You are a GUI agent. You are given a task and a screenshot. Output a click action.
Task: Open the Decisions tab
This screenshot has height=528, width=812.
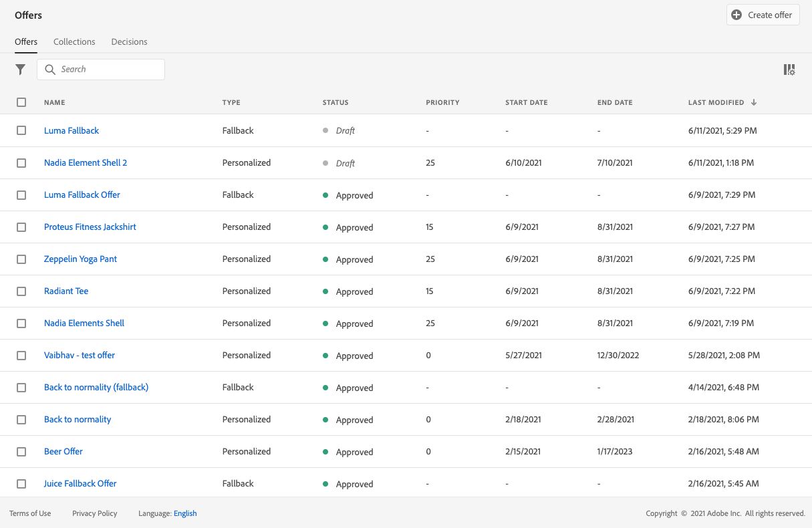click(x=129, y=41)
